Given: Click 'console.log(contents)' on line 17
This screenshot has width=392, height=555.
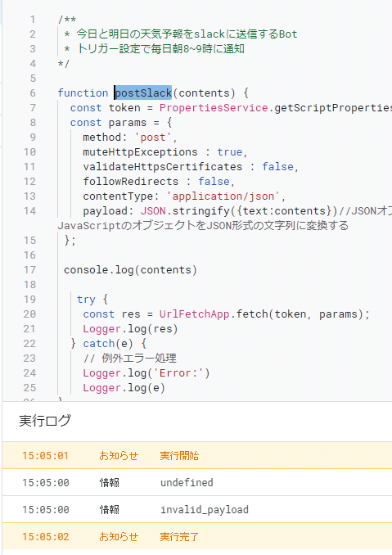Looking at the screenshot, I should tap(130, 270).
